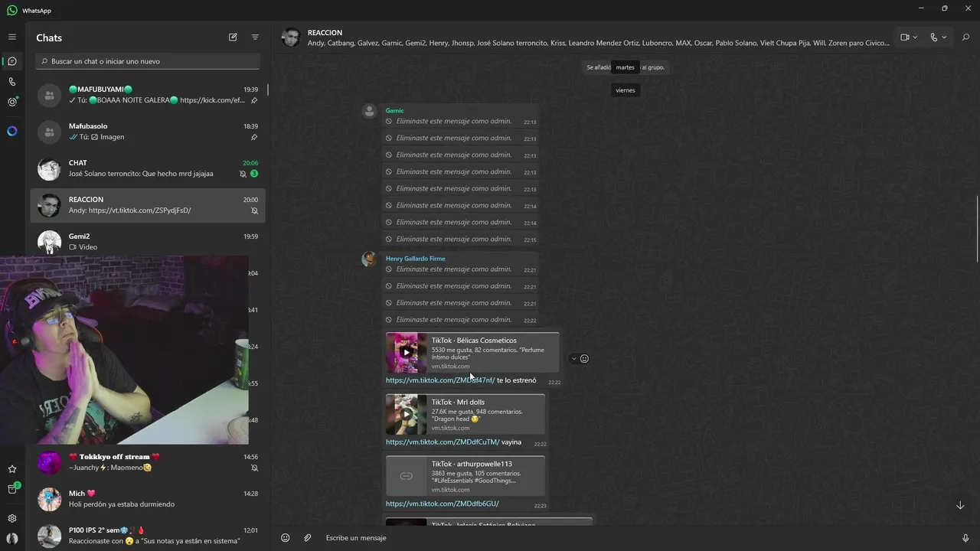Play the Mrl dolls TikTok preview

(x=406, y=415)
